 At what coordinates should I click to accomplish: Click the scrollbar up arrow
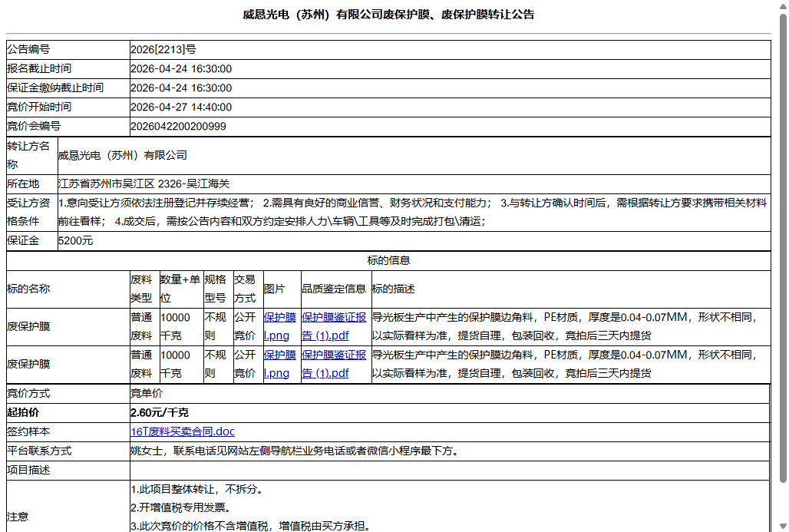point(783,5)
